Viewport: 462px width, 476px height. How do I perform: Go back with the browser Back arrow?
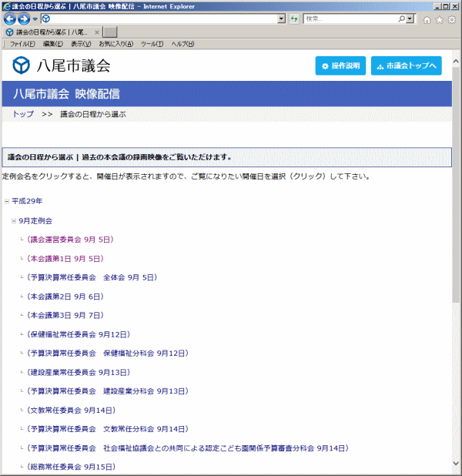click(x=9, y=19)
